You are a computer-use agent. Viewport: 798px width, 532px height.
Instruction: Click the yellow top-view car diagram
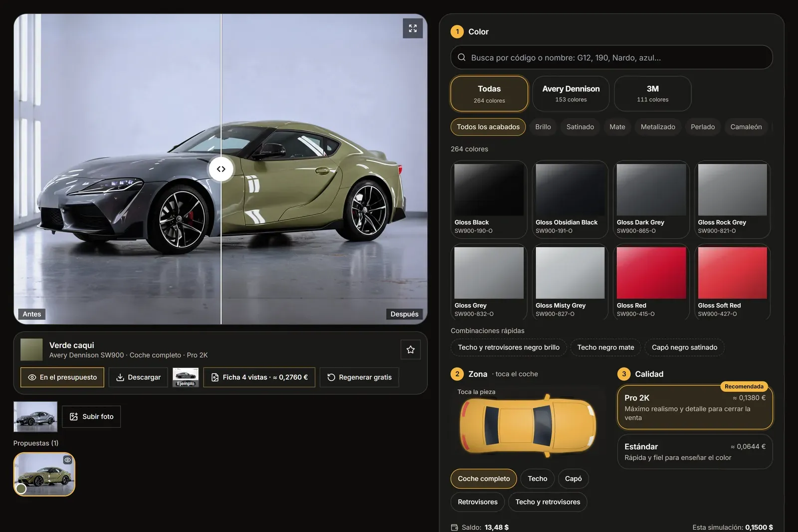(528, 426)
